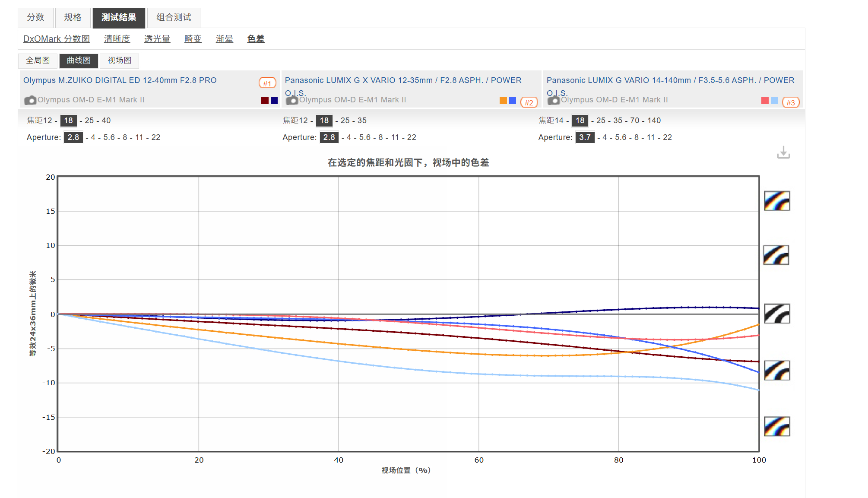This screenshot has height=498, width=868.
Task: Click the dark red swatch for lens #1
Action: coord(265,100)
